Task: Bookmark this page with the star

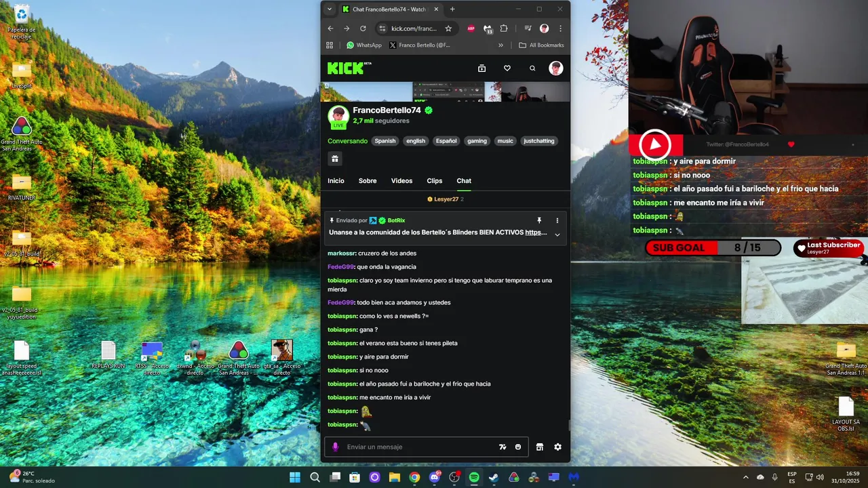Action: click(x=448, y=28)
